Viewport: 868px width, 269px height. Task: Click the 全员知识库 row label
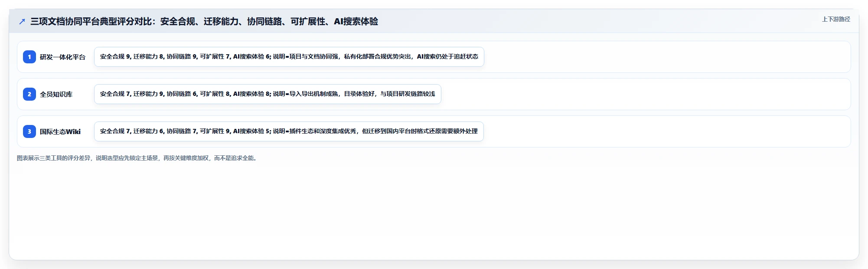click(x=56, y=94)
